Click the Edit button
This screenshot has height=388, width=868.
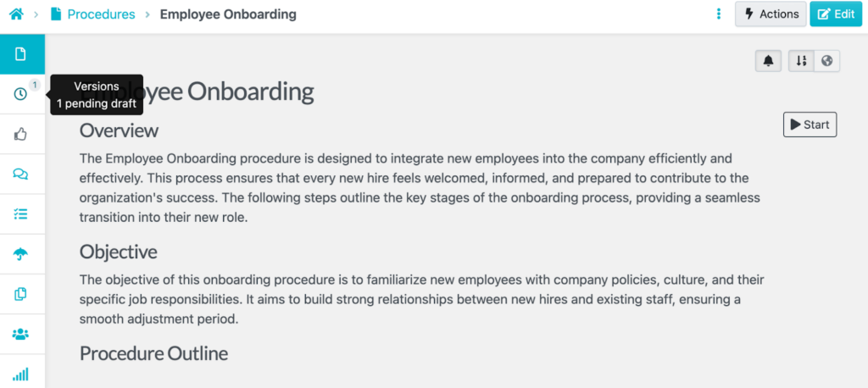point(835,14)
